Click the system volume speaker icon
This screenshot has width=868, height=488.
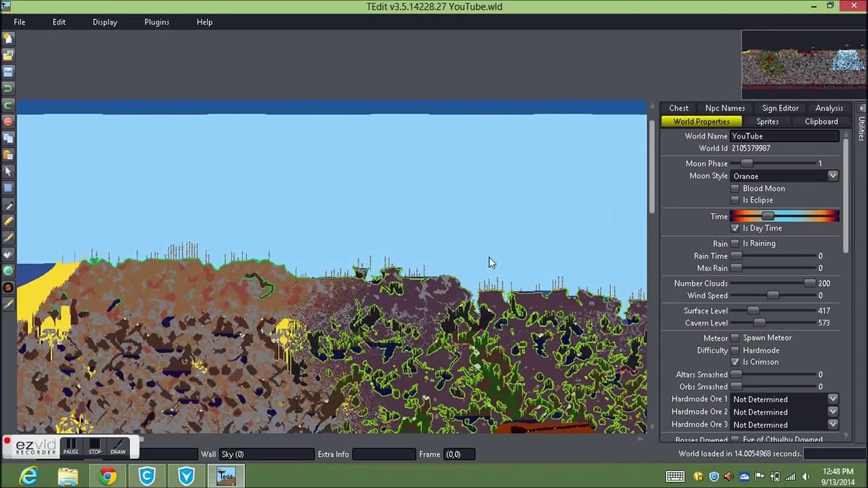click(x=806, y=476)
